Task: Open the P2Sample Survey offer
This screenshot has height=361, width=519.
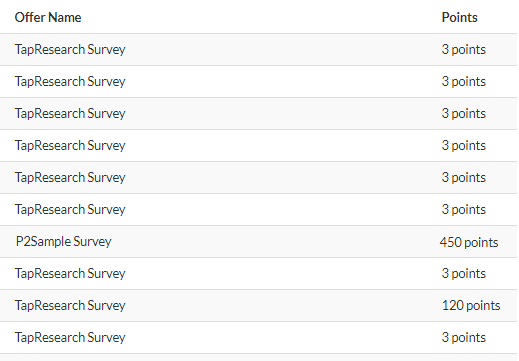Action: coord(64,241)
